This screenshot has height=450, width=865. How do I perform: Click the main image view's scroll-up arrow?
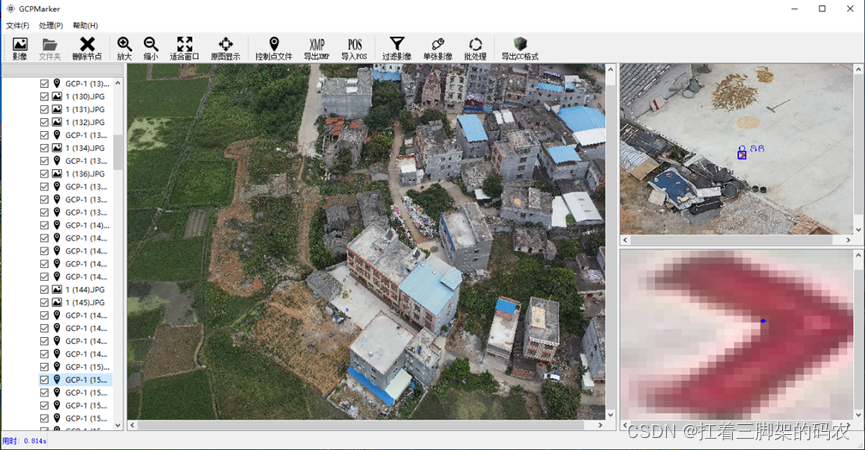611,69
